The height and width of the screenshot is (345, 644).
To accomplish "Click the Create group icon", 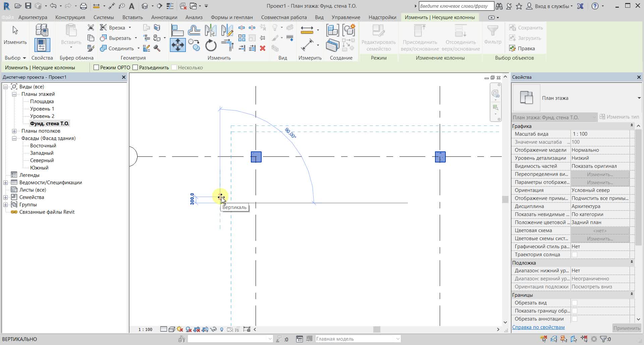I will [349, 30].
